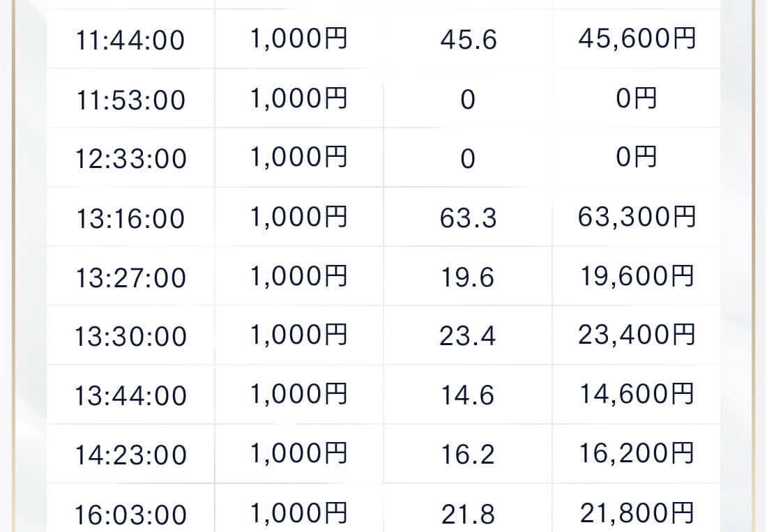Viewport: 767px width, 532px height.
Task: Click the 11:53:00 time cell
Action: coord(130,99)
